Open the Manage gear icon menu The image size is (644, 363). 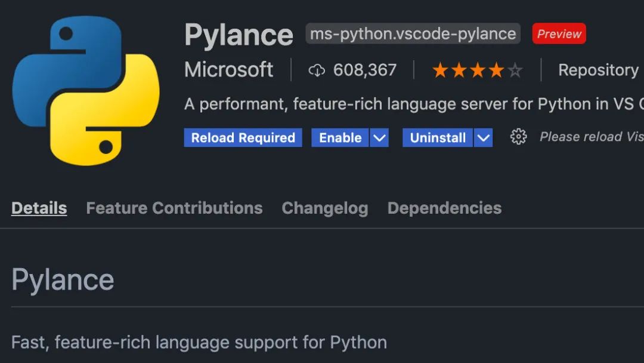coord(518,137)
